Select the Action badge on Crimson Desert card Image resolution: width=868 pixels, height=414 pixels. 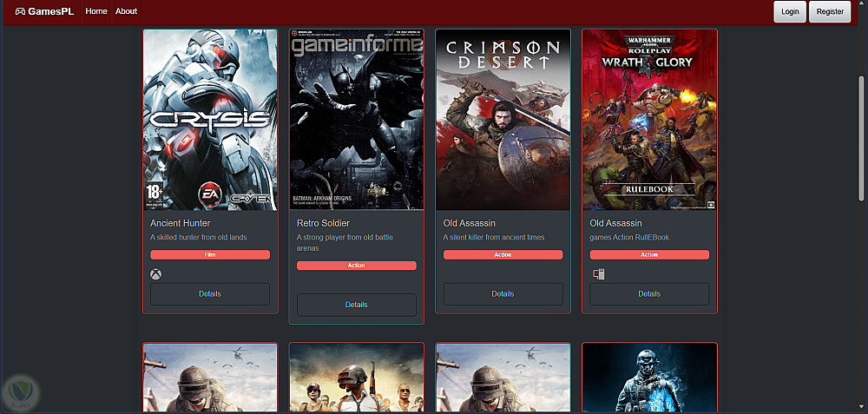pyautogui.click(x=503, y=254)
